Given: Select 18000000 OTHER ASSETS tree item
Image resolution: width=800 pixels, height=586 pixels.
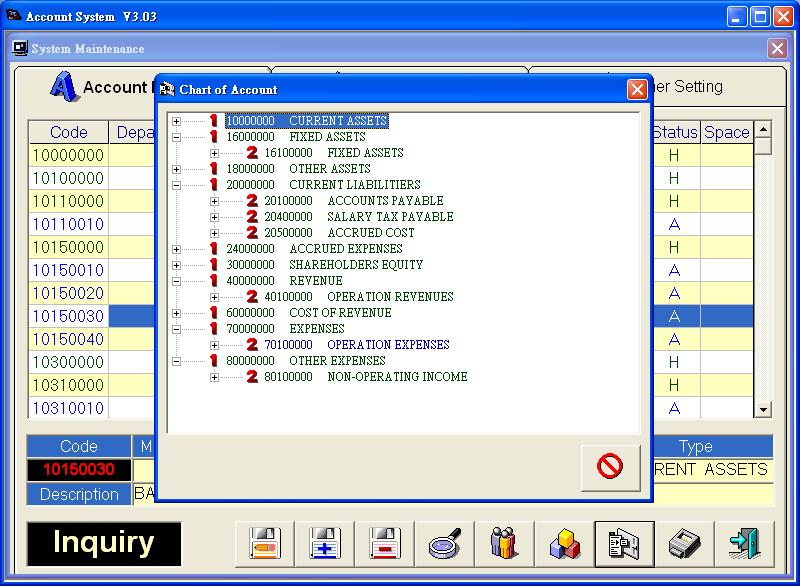Looking at the screenshot, I should point(298,169).
